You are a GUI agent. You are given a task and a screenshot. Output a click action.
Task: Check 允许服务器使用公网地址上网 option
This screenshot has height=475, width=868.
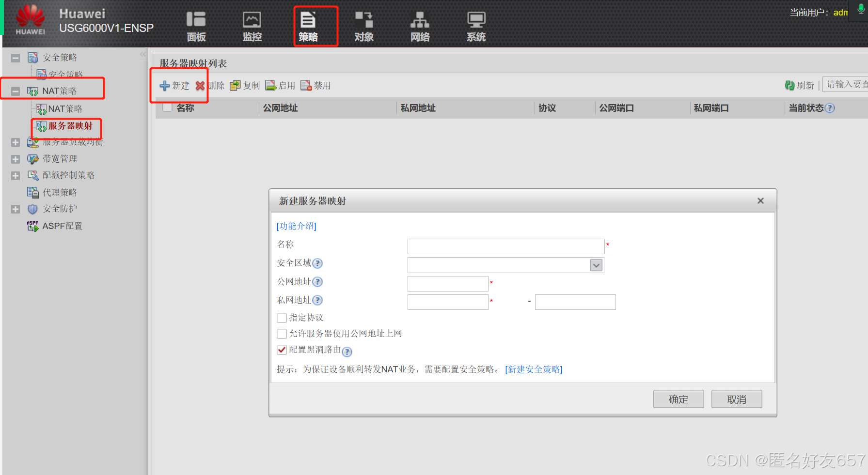(282, 334)
